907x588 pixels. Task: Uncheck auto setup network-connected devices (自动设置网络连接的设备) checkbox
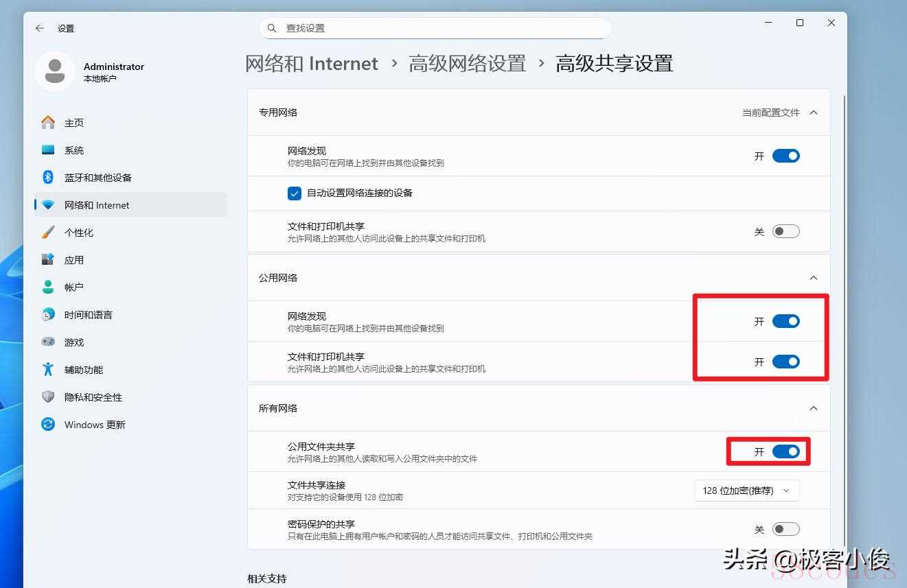[295, 193]
